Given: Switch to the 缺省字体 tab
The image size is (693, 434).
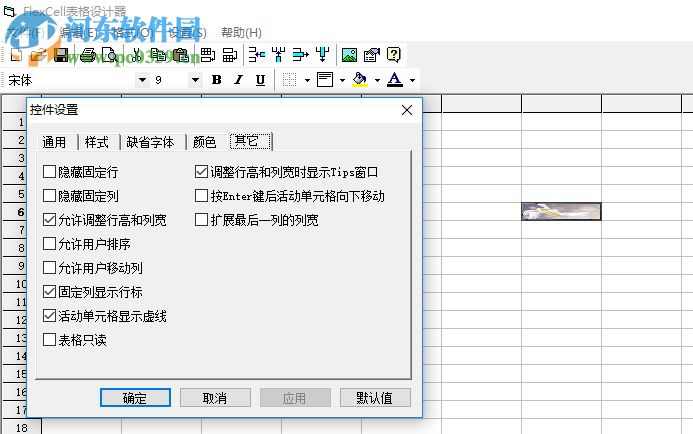Looking at the screenshot, I should click(x=150, y=142).
